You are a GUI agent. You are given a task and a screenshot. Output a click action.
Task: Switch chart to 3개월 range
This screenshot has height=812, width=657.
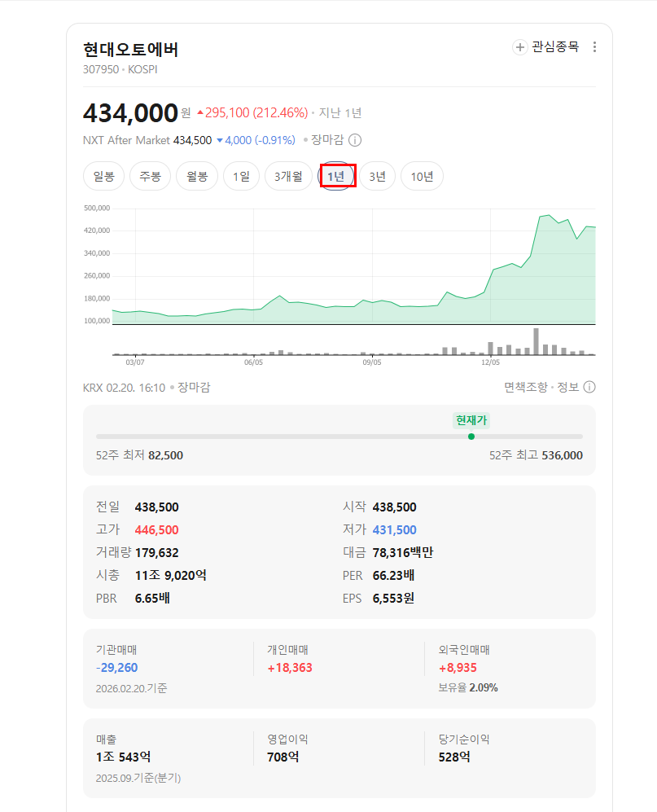(x=288, y=176)
